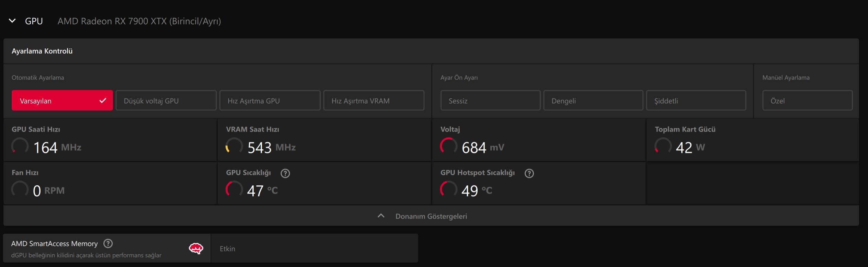Pick the Şiddetli tuning preset
Image resolution: width=868 pixels, height=267 pixels.
(x=696, y=101)
